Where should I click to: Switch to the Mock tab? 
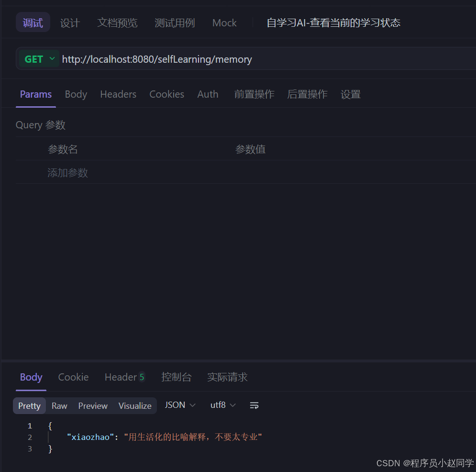coord(224,23)
